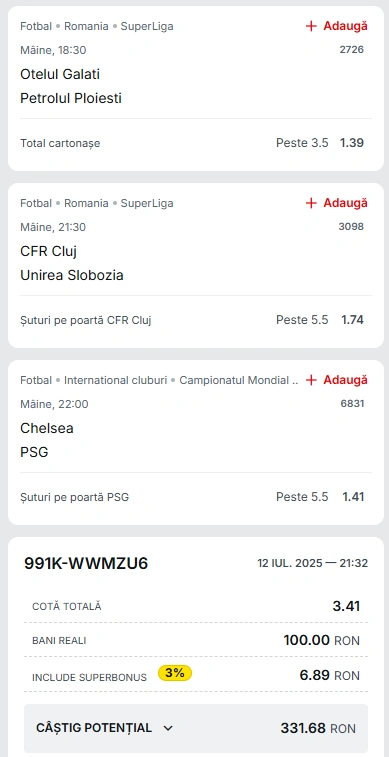The height and width of the screenshot is (757, 389).
Task: Click the Cotă Totală row
Action: (196, 606)
